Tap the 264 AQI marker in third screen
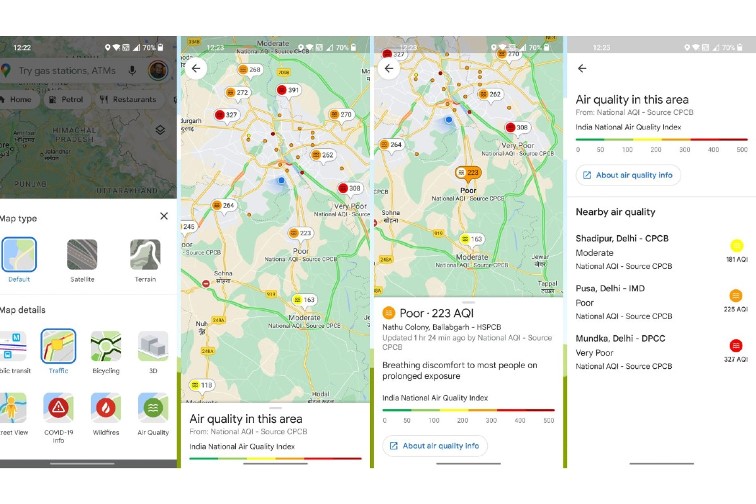This screenshot has width=756, height=504. pyautogui.click(x=391, y=144)
